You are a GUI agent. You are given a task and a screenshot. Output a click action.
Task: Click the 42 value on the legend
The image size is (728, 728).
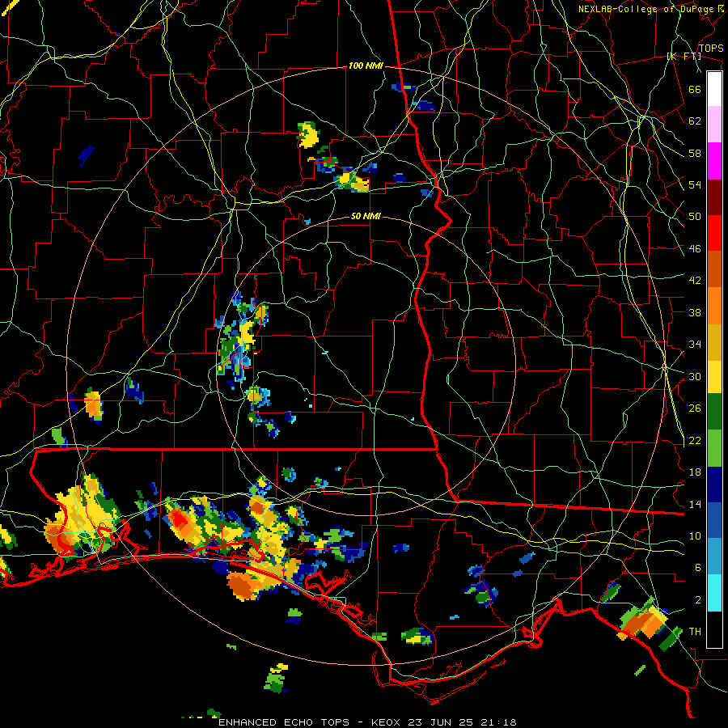(695, 281)
